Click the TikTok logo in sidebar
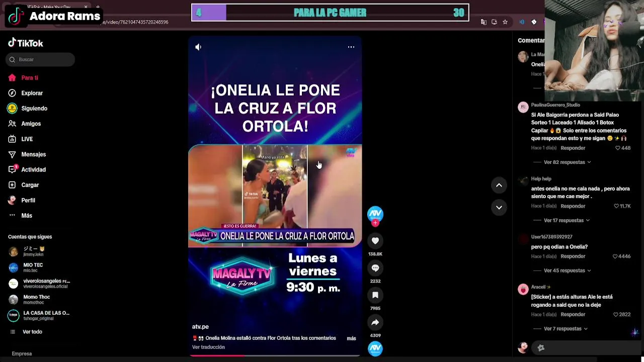The image size is (644, 362). coord(26,43)
